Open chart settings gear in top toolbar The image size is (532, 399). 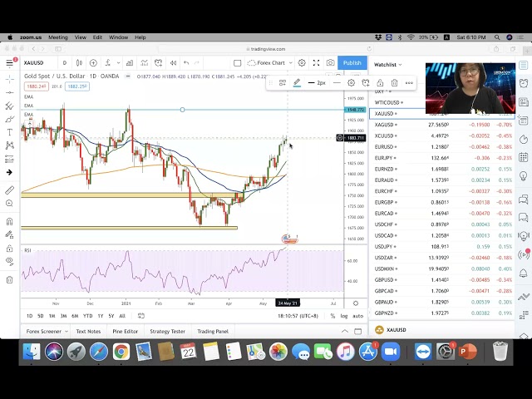(x=302, y=63)
